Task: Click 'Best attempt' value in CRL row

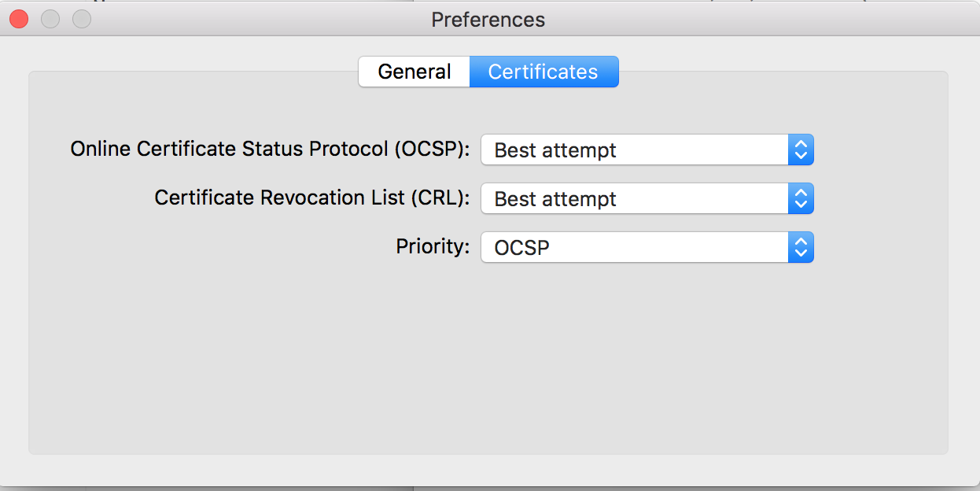Action: click(x=555, y=199)
